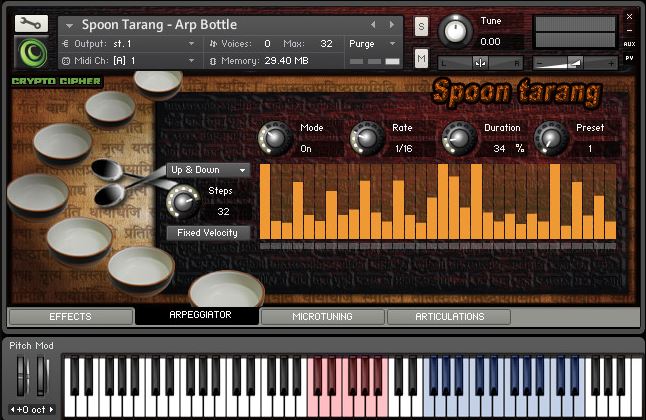The image size is (646, 420).
Task: Toggle the Fixed Velocity button
Action: 208,233
